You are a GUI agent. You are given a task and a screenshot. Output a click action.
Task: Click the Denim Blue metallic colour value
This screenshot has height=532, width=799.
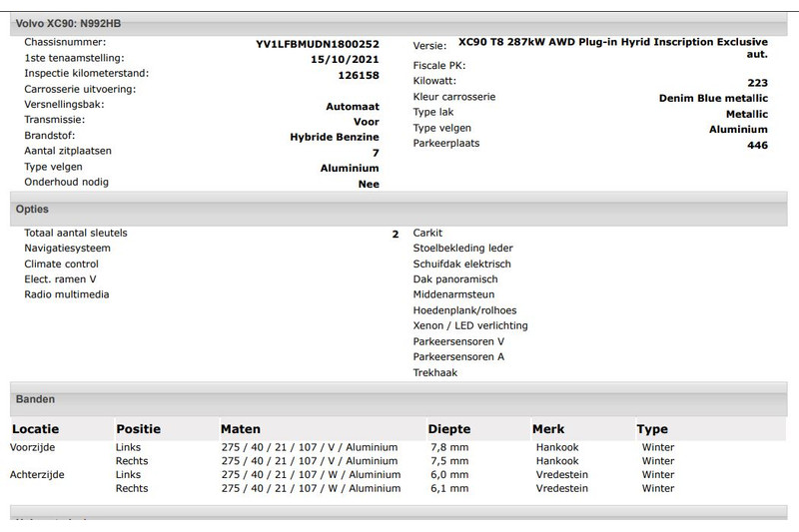pos(713,99)
